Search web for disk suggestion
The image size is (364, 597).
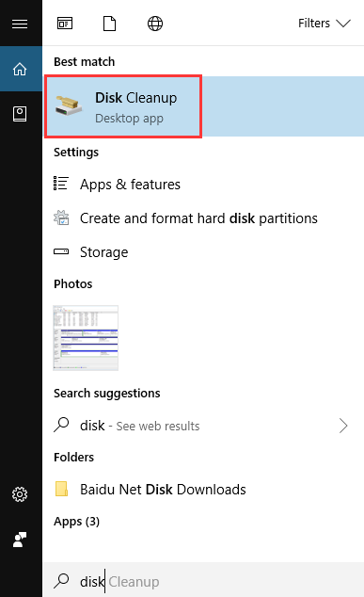[139, 426]
